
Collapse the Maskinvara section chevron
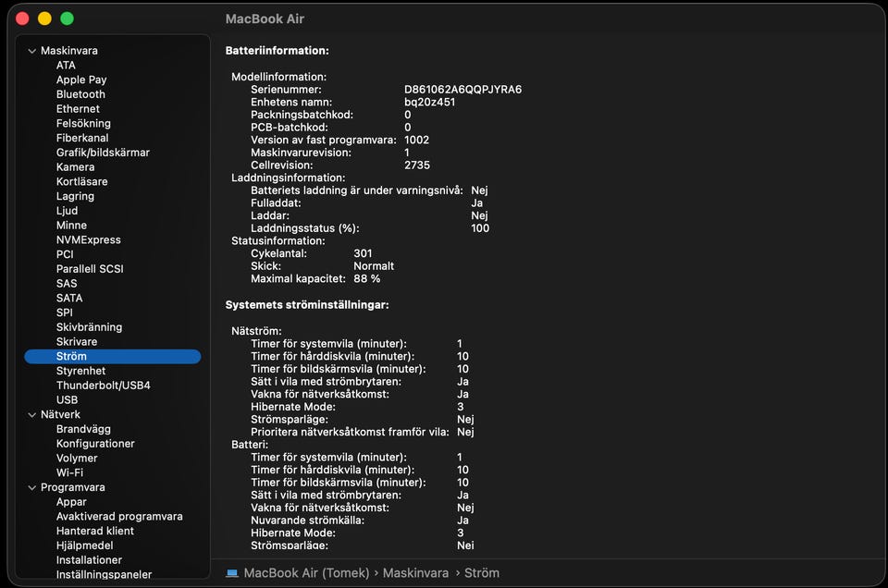pyautogui.click(x=31, y=51)
